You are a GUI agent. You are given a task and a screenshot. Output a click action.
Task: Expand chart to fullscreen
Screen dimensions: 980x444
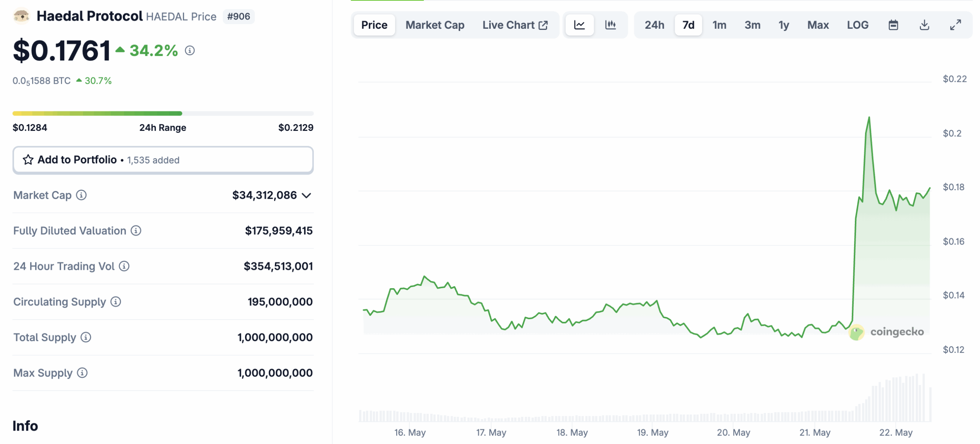point(955,25)
